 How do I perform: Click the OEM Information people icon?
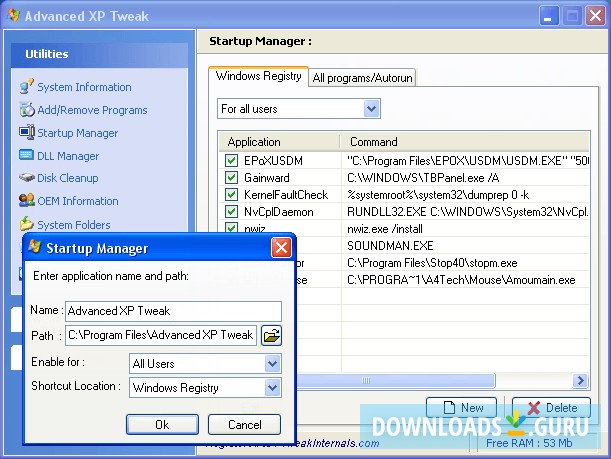click(26, 200)
